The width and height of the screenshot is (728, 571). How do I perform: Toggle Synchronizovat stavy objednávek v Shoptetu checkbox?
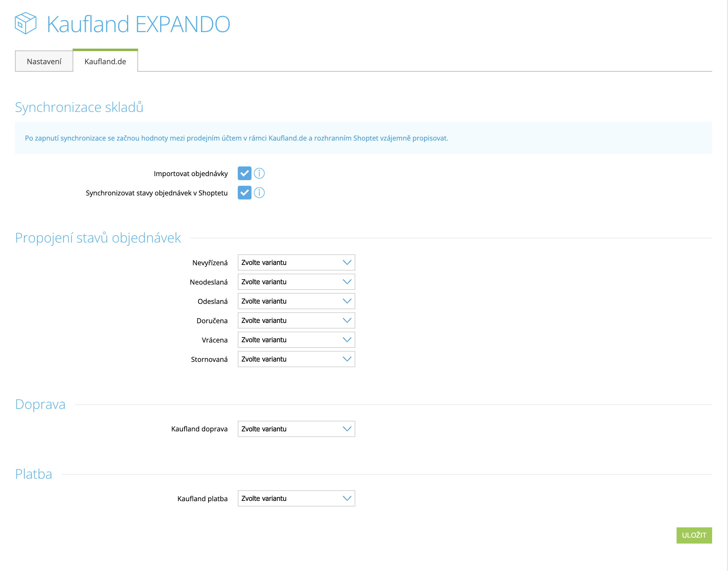(244, 193)
